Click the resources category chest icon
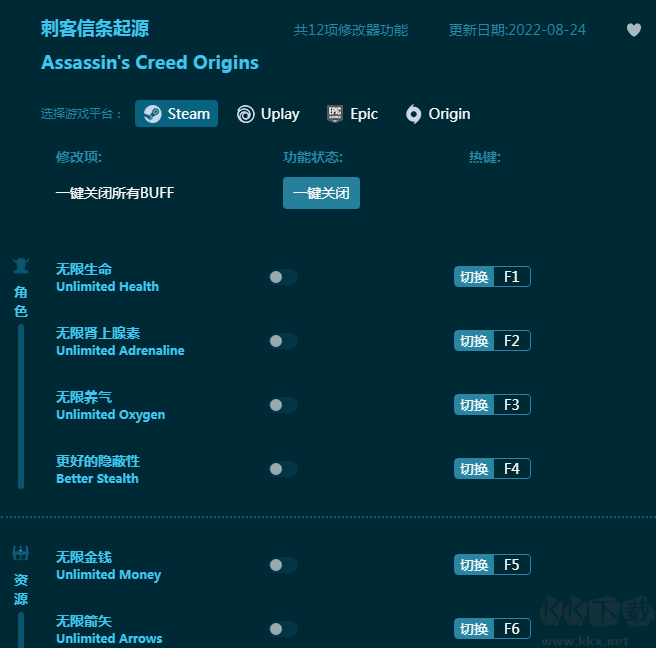This screenshot has height=648, width=656. tap(20, 553)
